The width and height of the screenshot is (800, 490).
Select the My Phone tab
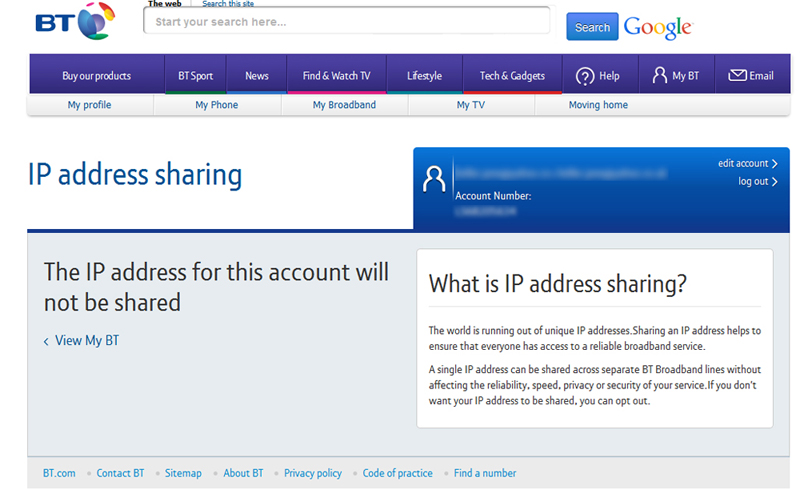click(217, 105)
